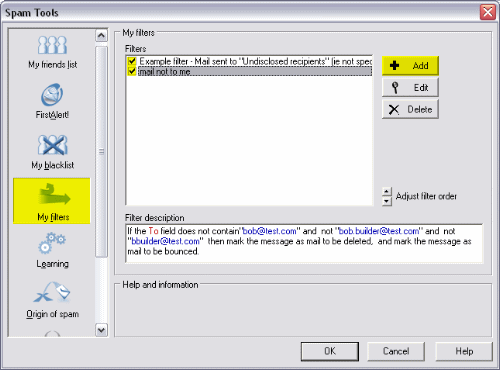This screenshot has width=500, height=370.
Task: Click the 'bob@test.com' address in description
Action: coord(269,231)
